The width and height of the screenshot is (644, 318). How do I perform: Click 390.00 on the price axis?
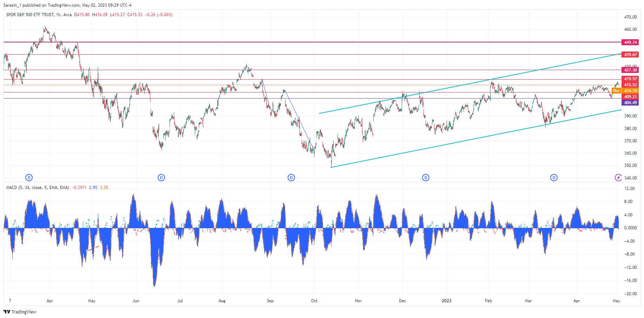(x=630, y=116)
